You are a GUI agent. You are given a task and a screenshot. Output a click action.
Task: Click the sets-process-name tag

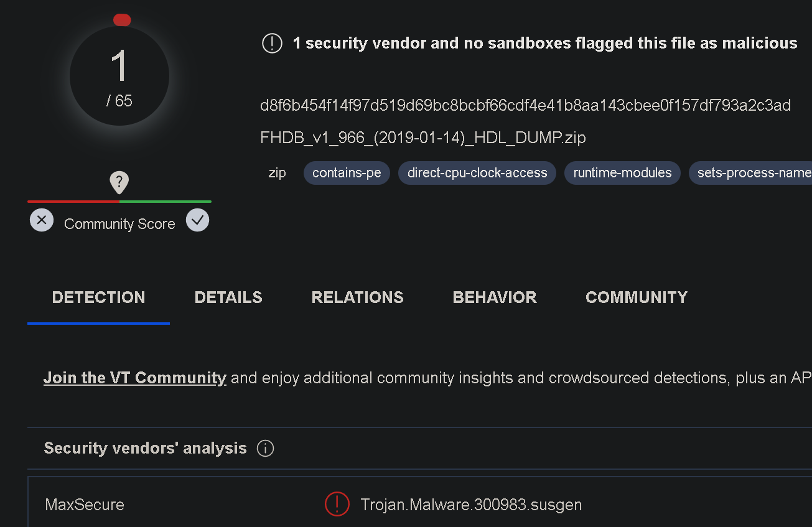tap(750, 173)
